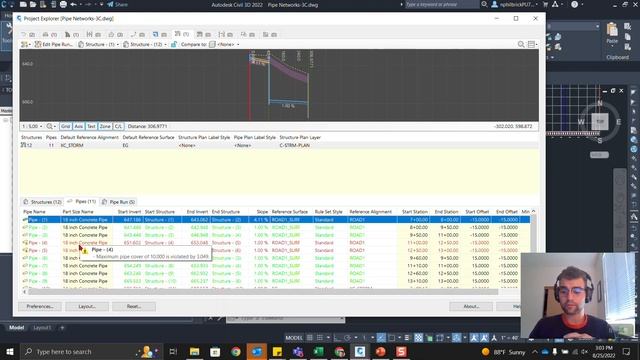Click the C-STRM-PLAN structure plan layer cell
Viewport: 640px width, 360px height.
pyautogui.click(x=294, y=145)
